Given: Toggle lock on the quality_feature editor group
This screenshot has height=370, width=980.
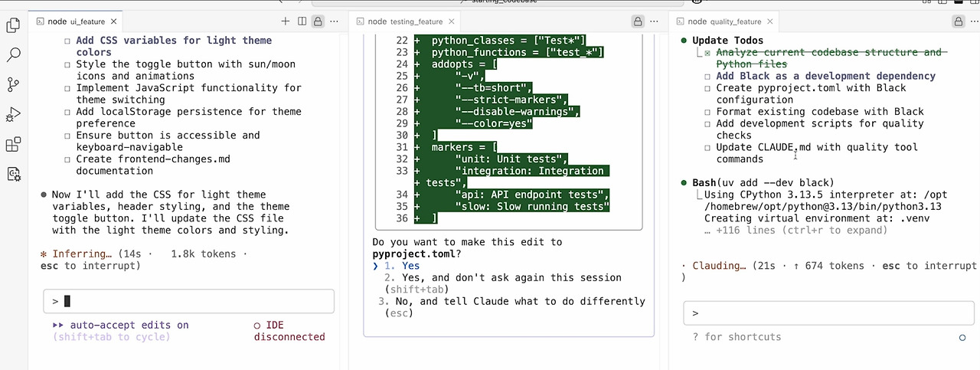Looking at the screenshot, I should tap(957, 21).
